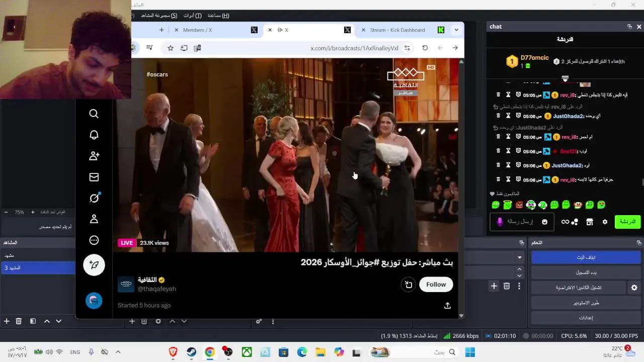The image size is (644, 362).
Task: Toggle طور الاستوديو studio mode button
Action: pos(586,303)
